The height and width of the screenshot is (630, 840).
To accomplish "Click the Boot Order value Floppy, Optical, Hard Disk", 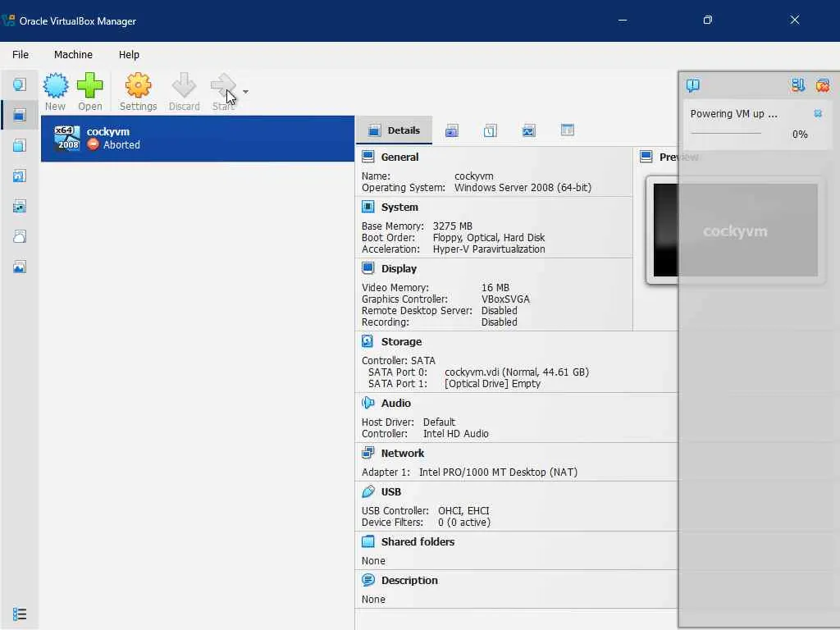I will point(489,238).
